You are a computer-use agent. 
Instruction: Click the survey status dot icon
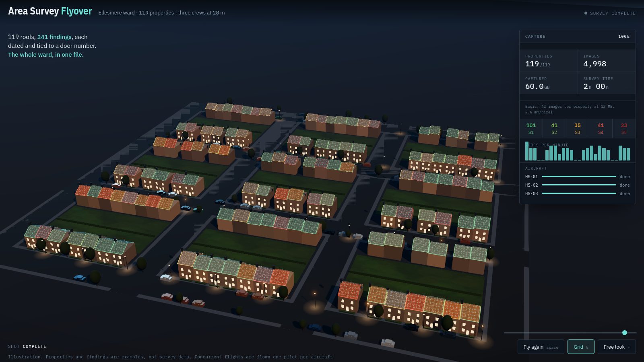coord(586,13)
